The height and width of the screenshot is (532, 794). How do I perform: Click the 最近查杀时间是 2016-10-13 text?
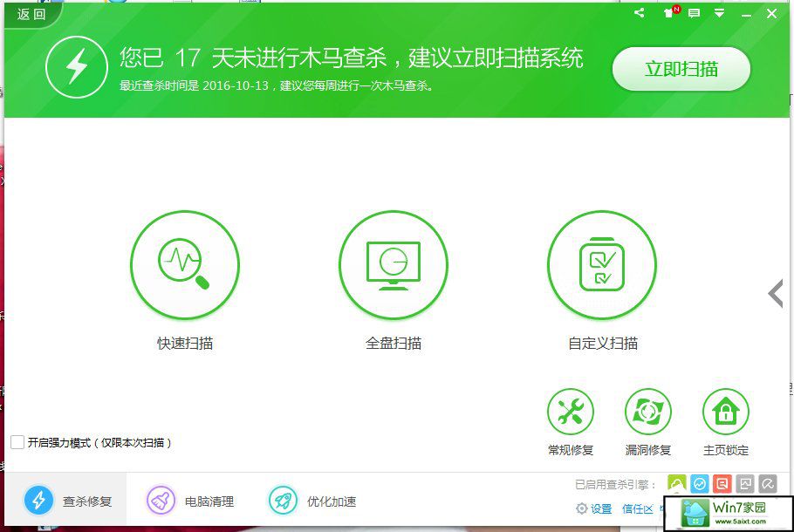[x=194, y=85]
